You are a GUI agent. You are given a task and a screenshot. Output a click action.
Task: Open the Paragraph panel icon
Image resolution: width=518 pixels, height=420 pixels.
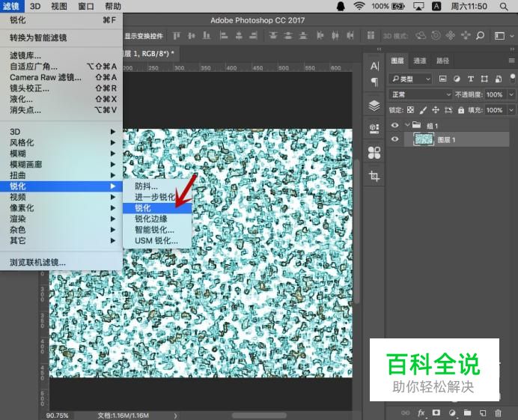(x=374, y=82)
